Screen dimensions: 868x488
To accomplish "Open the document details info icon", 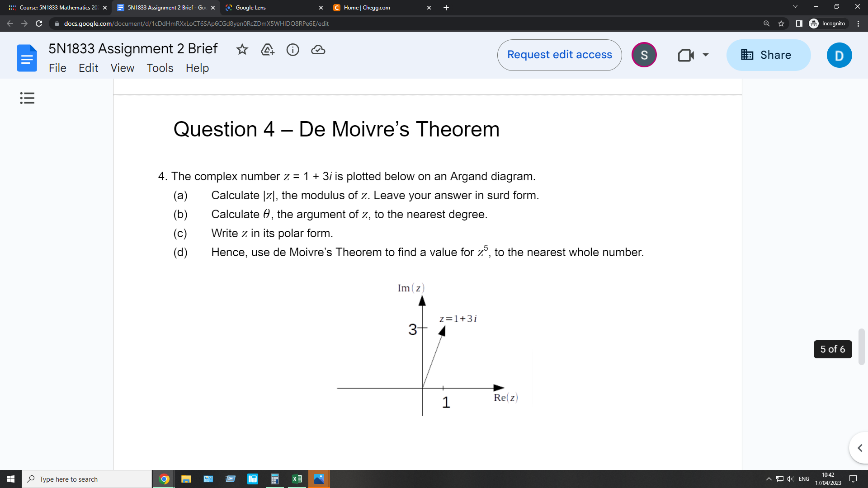I will 293,50.
